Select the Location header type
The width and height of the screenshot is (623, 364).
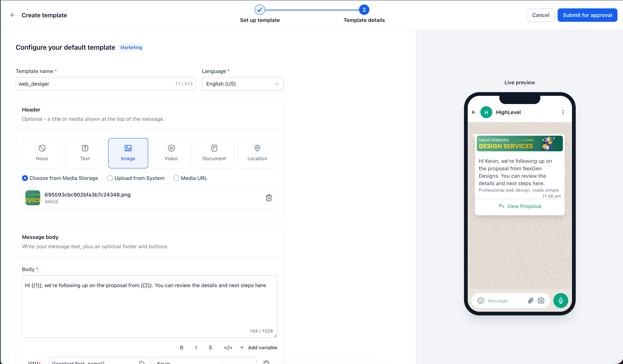(257, 153)
